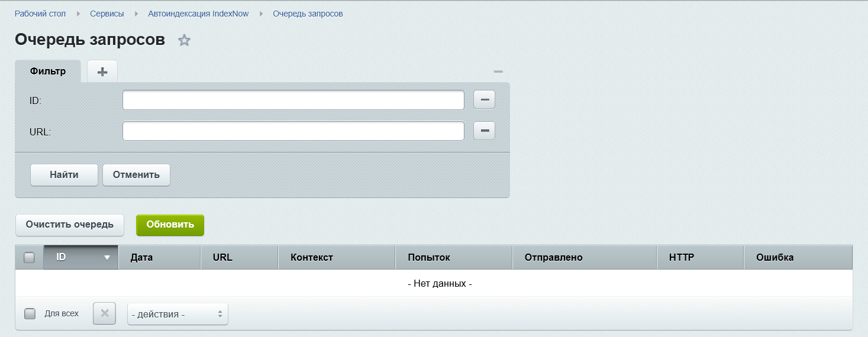Open the '- действия -' dropdown
Image resolution: width=868 pixels, height=337 pixels.
click(x=178, y=314)
